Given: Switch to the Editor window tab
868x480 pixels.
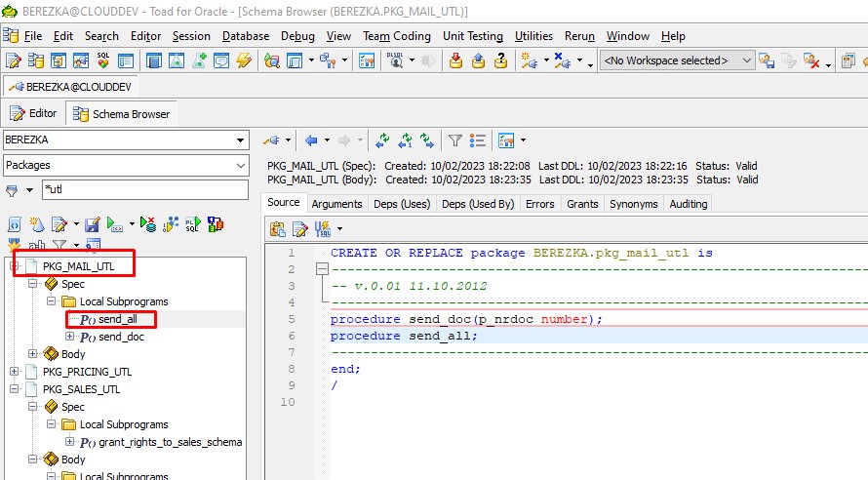Looking at the screenshot, I should coord(34,113).
